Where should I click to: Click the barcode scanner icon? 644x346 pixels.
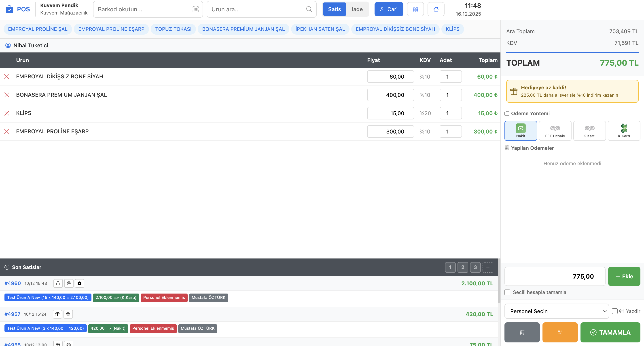tap(195, 9)
